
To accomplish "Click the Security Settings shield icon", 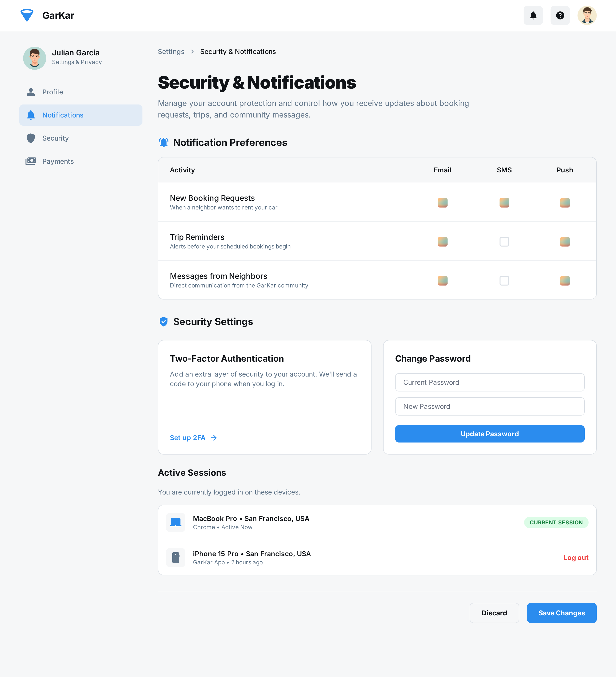I will click(x=163, y=322).
